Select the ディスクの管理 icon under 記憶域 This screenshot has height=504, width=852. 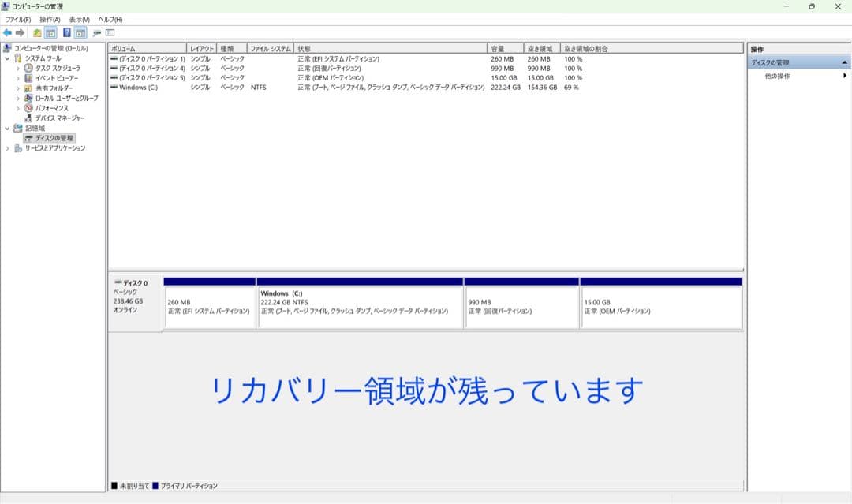coord(28,138)
